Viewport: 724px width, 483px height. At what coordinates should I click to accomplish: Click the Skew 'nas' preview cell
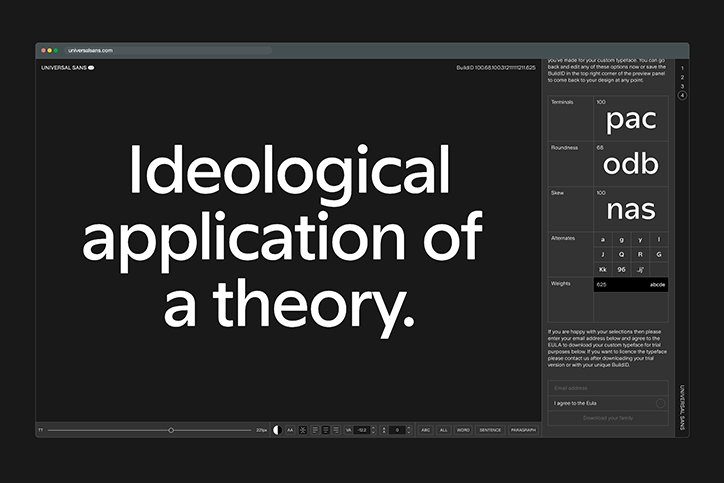point(631,209)
